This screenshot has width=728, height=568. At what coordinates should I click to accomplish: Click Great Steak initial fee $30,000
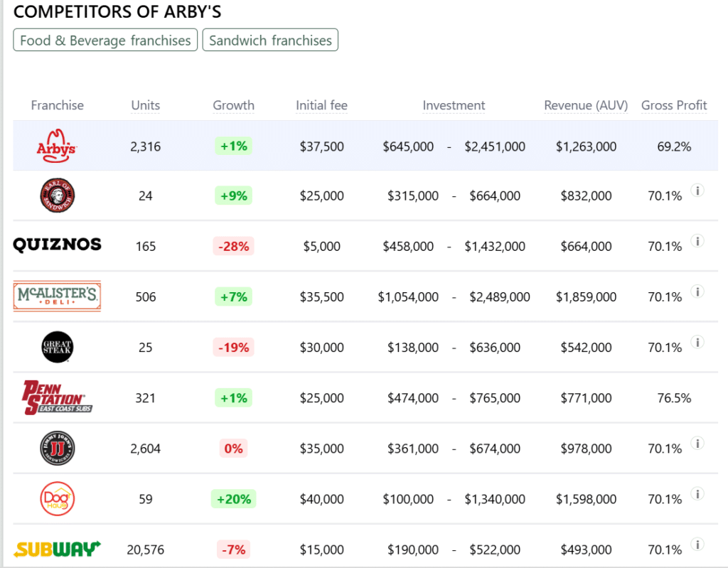(322, 348)
